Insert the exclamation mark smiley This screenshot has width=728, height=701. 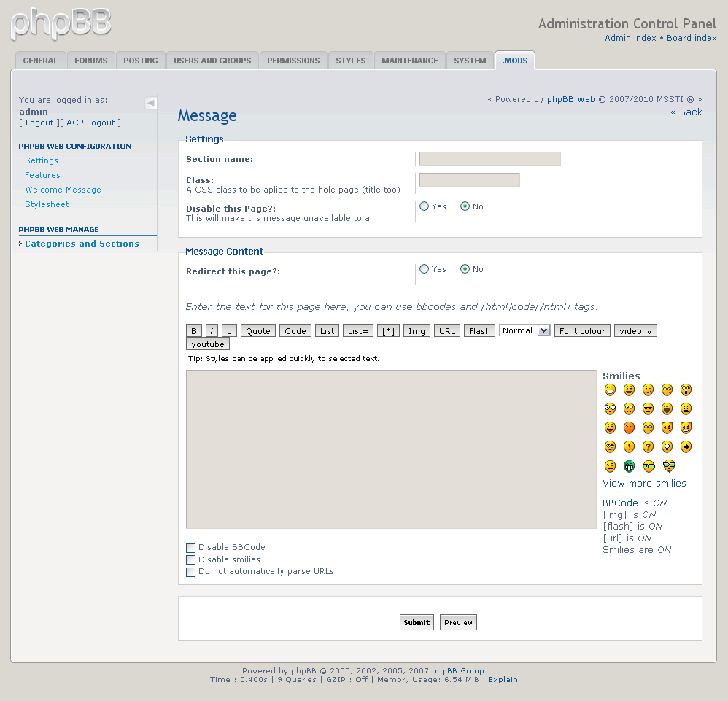click(x=629, y=446)
